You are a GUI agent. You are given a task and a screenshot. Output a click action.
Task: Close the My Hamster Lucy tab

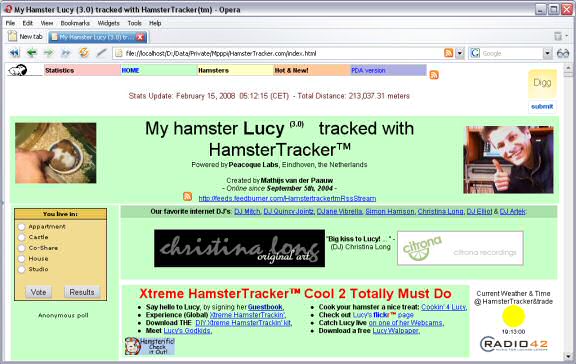[140, 37]
